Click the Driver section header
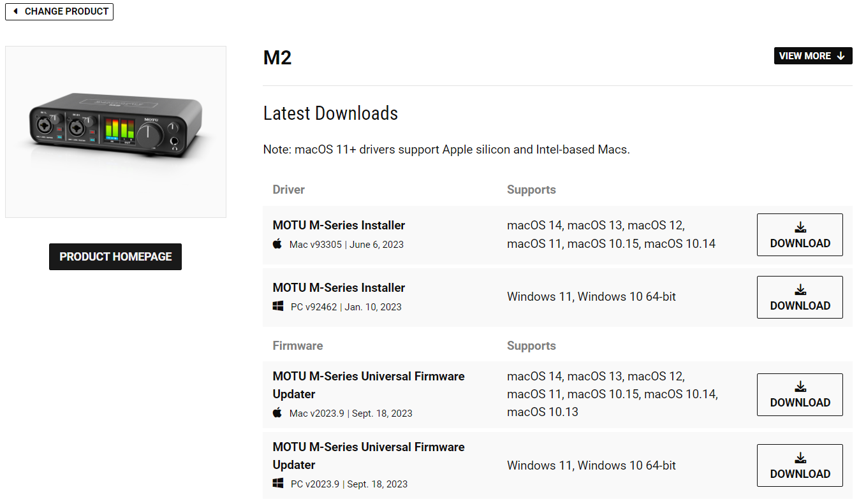 coord(289,190)
